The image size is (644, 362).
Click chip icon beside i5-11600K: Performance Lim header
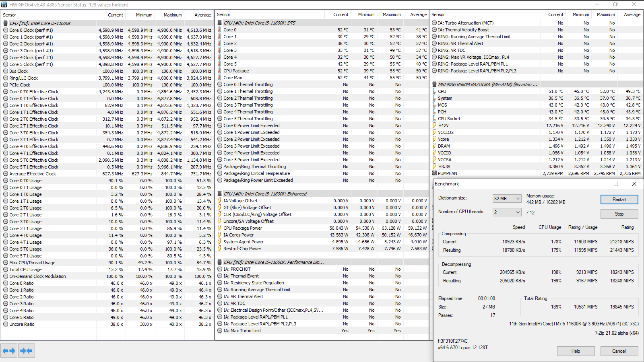(x=220, y=262)
